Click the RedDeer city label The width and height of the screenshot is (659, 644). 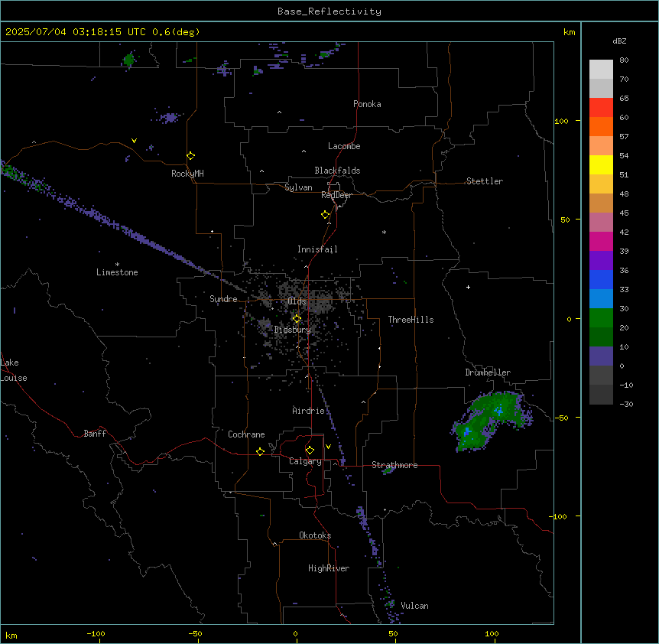tap(336, 195)
